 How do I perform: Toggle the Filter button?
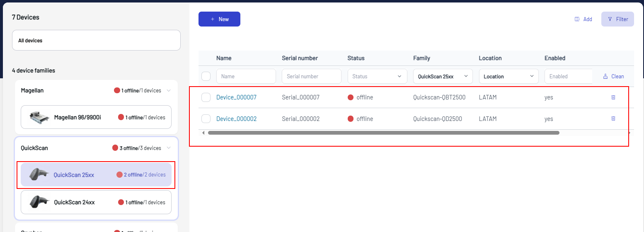pos(617,19)
